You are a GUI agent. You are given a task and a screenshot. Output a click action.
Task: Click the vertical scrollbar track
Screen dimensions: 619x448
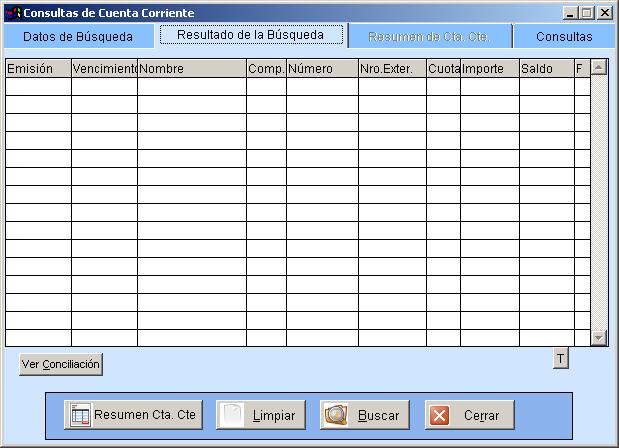click(599, 200)
